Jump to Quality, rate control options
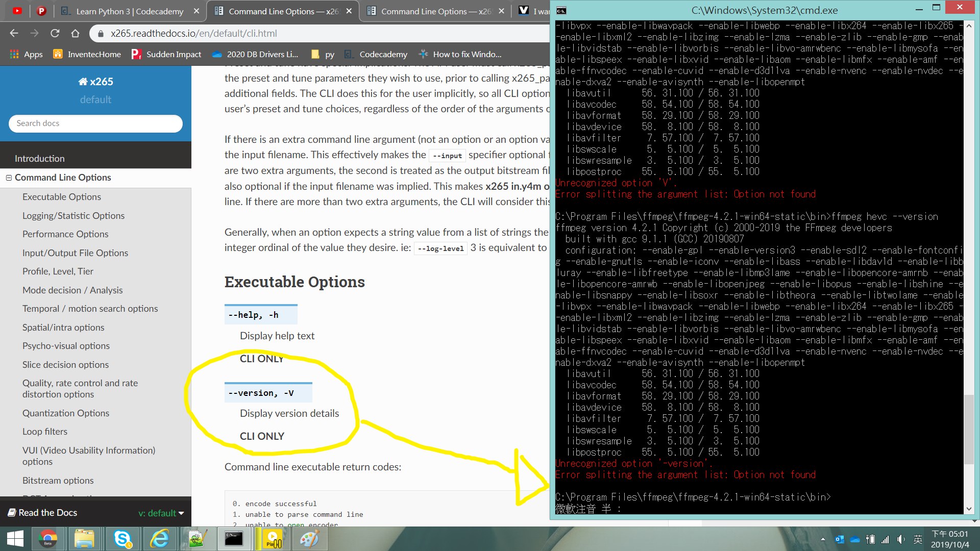 [x=80, y=389]
